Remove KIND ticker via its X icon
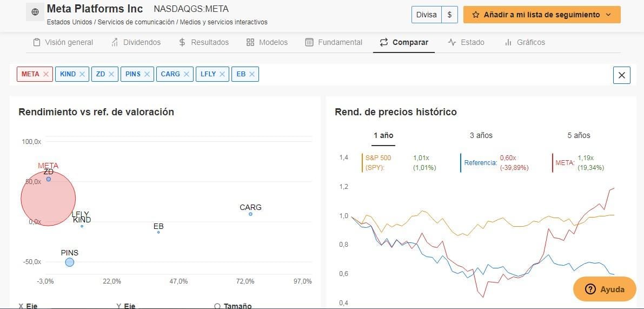644x309 pixels. coord(82,74)
